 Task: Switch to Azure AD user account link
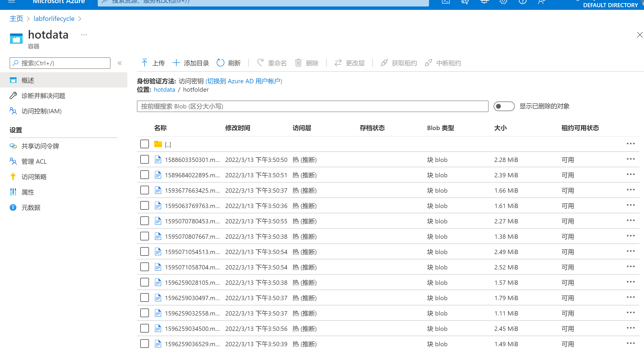pyautogui.click(x=244, y=81)
